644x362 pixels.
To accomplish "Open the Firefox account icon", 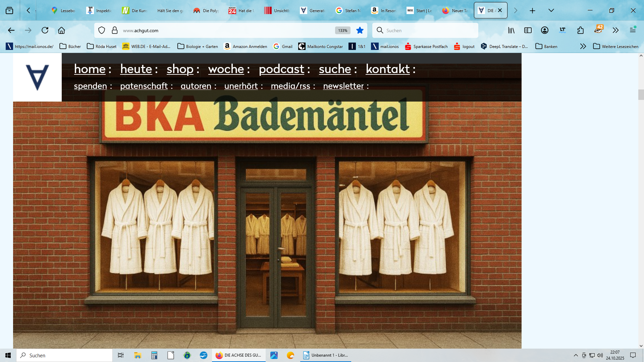I will pyautogui.click(x=545, y=31).
